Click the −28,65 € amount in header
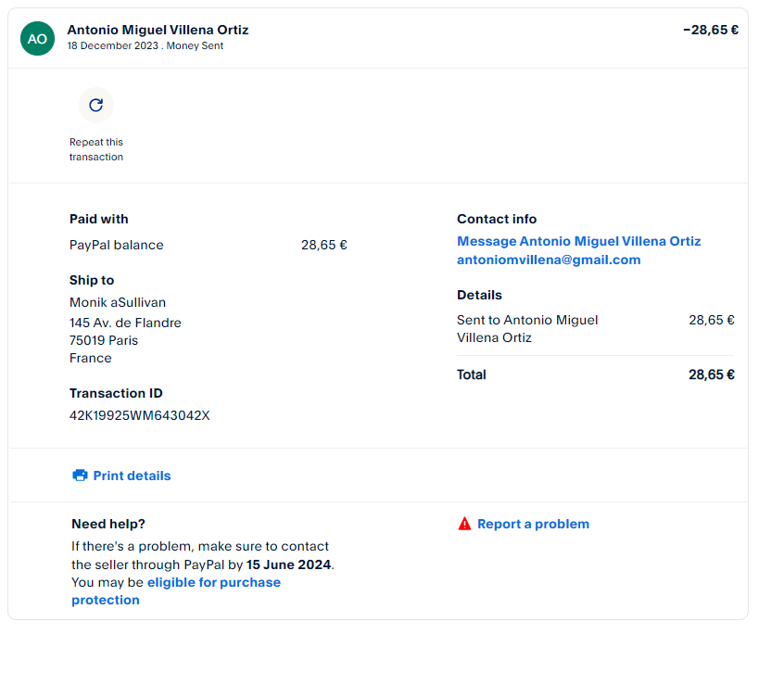Viewport: 784px width, 685px height. tap(710, 30)
